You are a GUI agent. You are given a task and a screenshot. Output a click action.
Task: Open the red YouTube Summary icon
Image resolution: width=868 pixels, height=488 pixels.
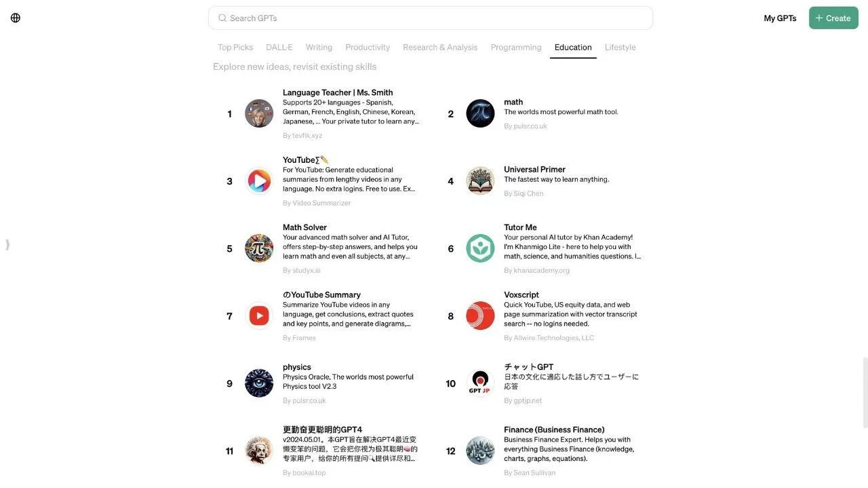pos(259,316)
